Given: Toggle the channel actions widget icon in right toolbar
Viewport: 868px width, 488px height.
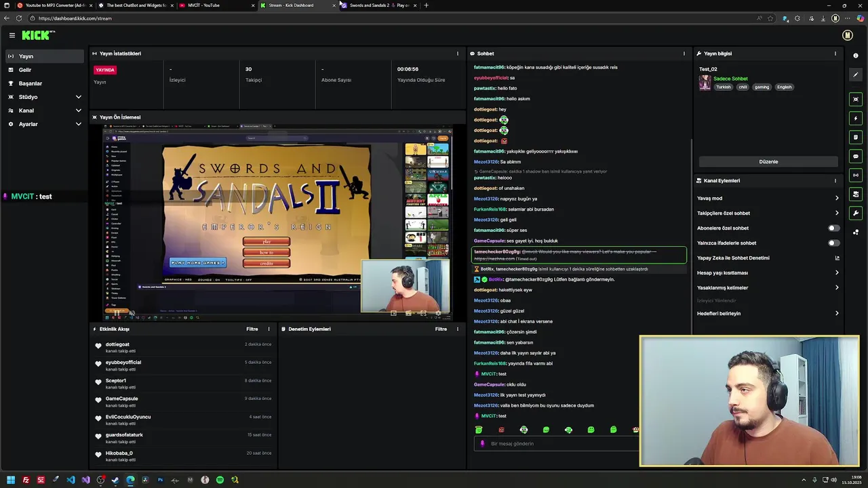Looking at the screenshot, I should click(x=856, y=195).
